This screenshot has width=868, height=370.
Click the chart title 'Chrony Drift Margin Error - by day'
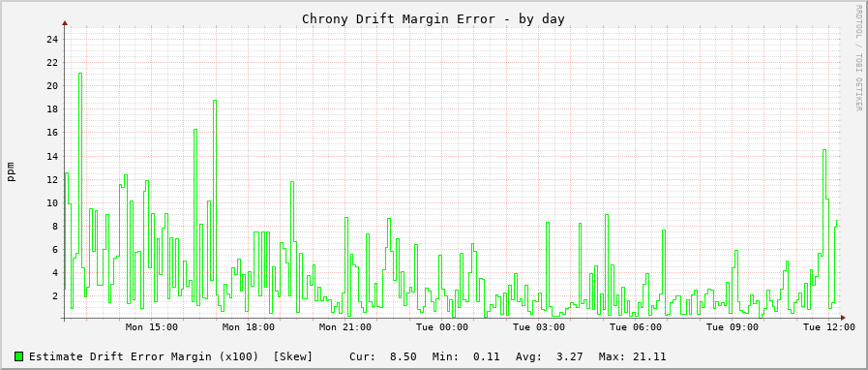[x=433, y=18]
